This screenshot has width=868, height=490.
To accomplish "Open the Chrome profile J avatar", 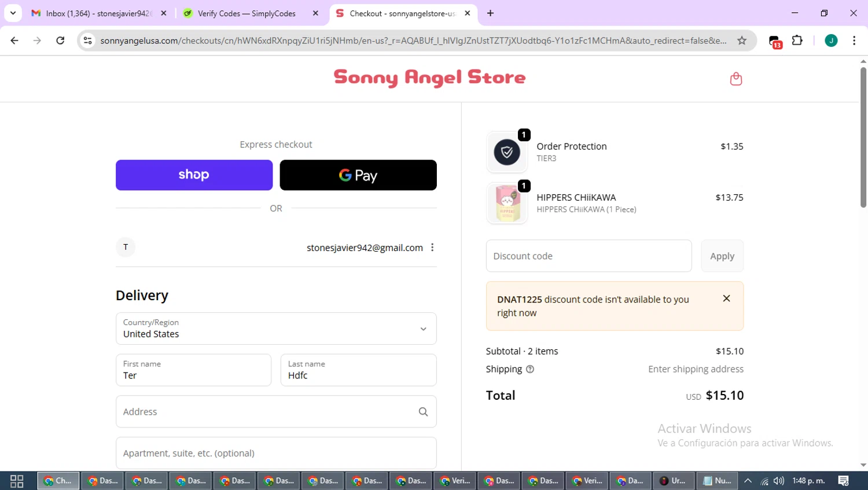I will [831, 40].
